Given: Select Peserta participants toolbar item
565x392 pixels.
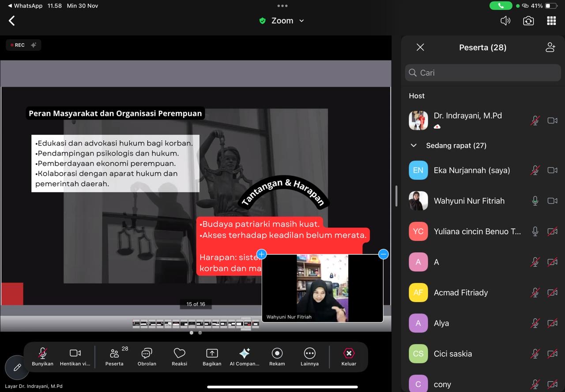Looking at the screenshot, I should [x=115, y=356].
